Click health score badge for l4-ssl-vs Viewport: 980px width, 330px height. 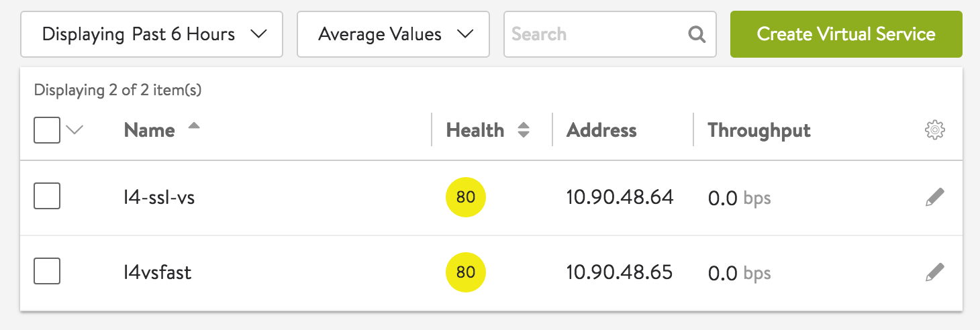(465, 198)
